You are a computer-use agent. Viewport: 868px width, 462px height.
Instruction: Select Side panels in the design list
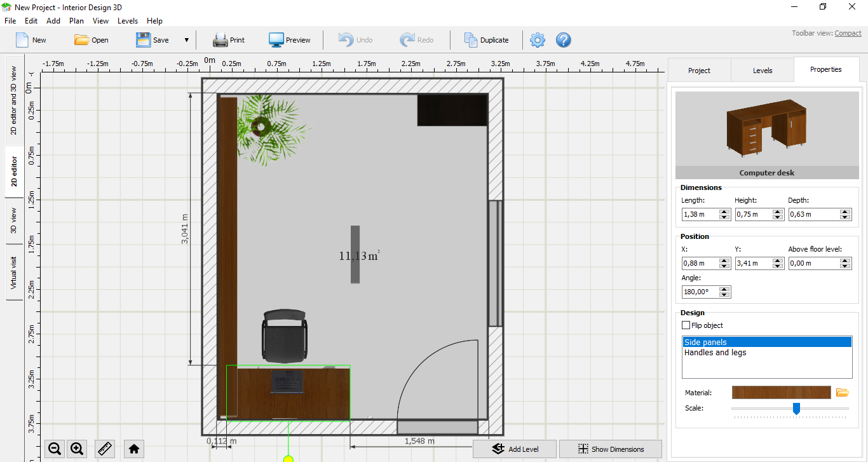[766, 343]
